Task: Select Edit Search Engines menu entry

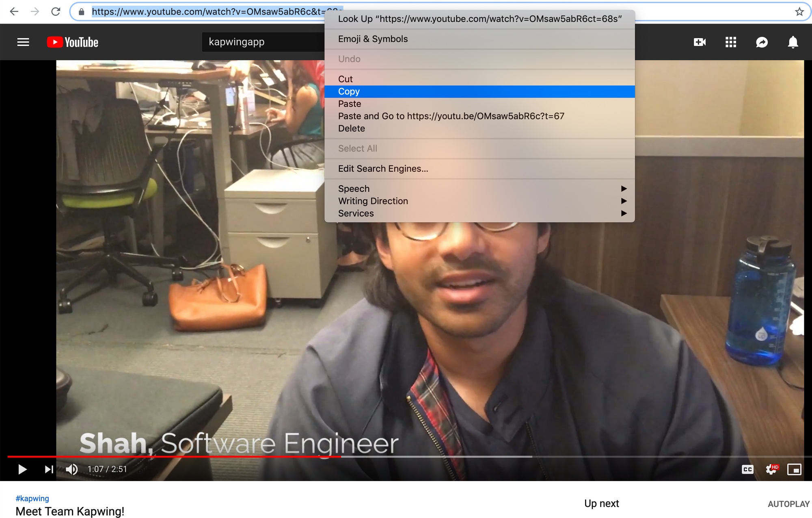Action: point(383,169)
